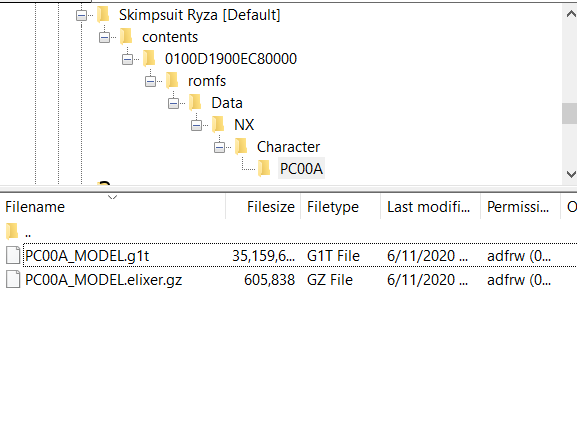This screenshot has height=438, width=577.
Task: Click the g1t file's 6/11/2020 date cell
Action: [x=428, y=256]
